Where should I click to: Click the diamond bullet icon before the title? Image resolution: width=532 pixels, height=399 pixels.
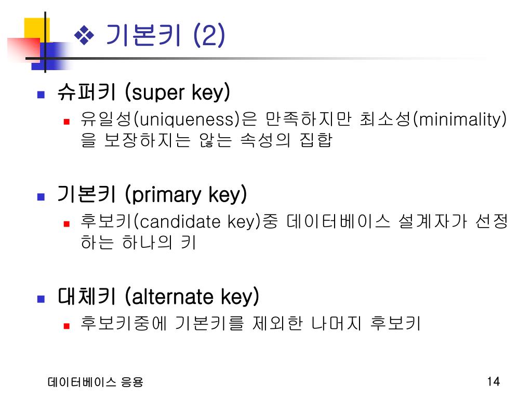tap(84, 35)
